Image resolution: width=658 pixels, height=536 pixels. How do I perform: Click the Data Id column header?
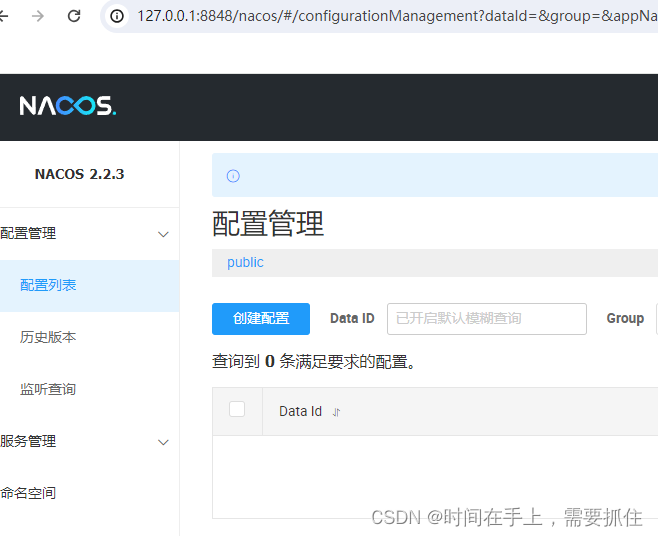pos(300,411)
